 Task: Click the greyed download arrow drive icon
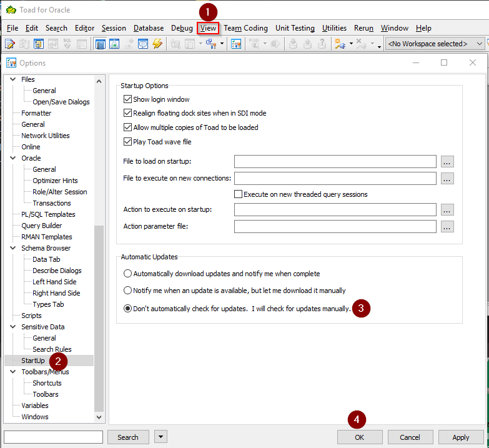coord(293,44)
